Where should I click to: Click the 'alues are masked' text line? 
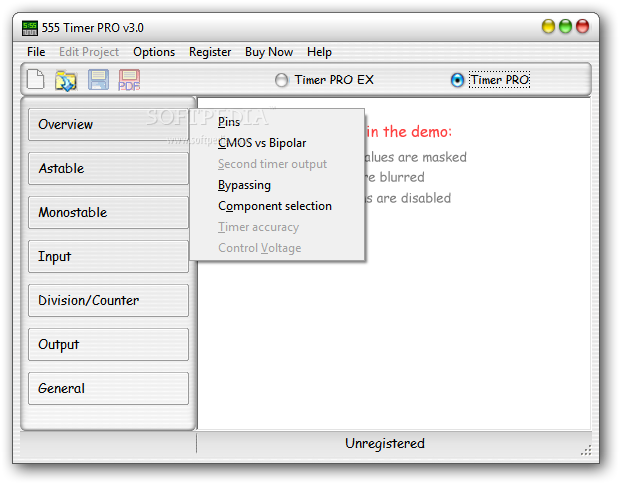(415, 157)
